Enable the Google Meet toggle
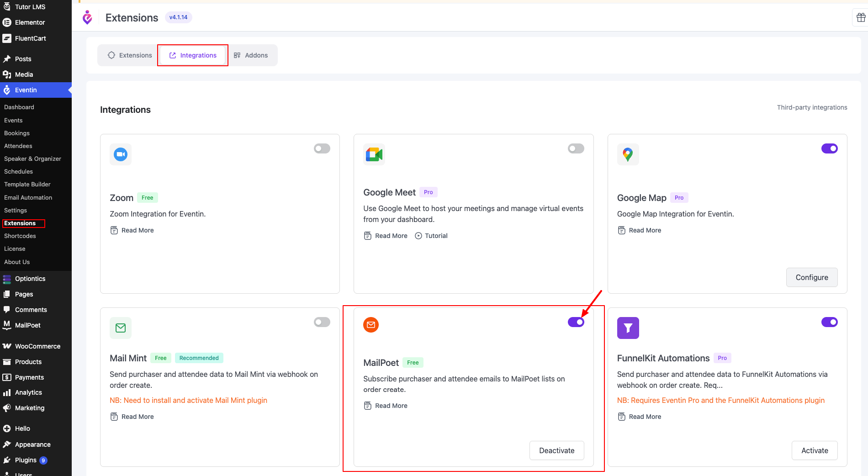The height and width of the screenshot is (476, 868). (x=576, y=148)
